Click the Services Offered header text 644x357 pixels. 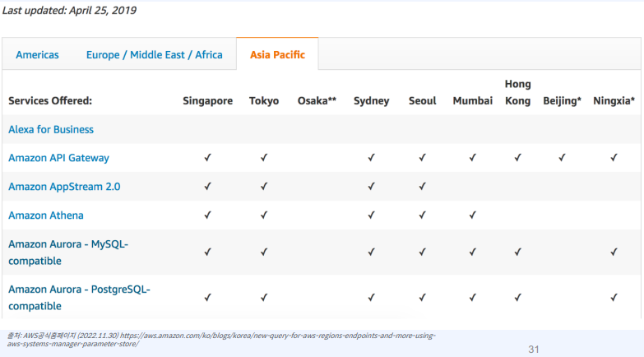click(50, 100)
